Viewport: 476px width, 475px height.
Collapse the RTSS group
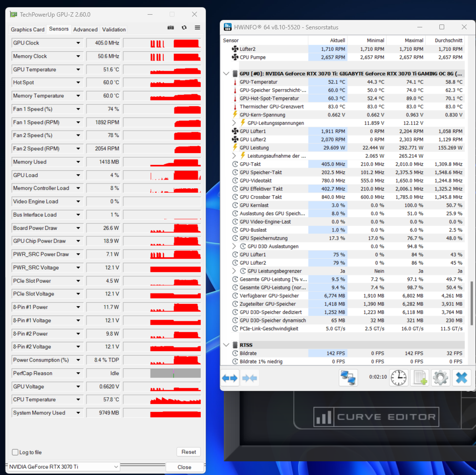pyautogui.click(x=226, y=345)
